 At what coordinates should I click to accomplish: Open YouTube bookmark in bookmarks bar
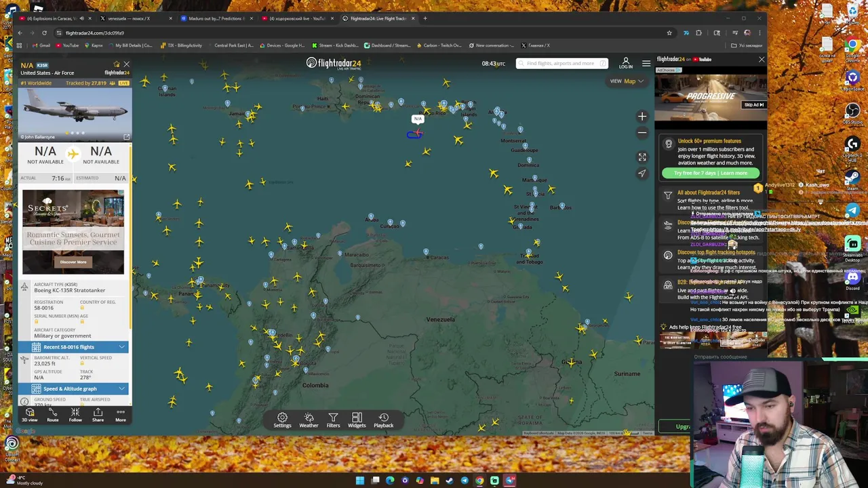[x=67, y=45]
